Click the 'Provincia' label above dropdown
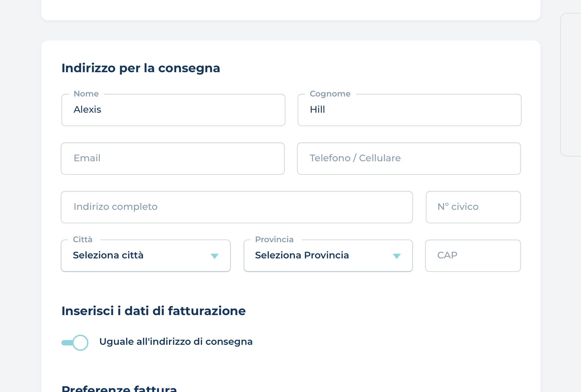The height and width of the screenshot is (392, 581). 274,240
